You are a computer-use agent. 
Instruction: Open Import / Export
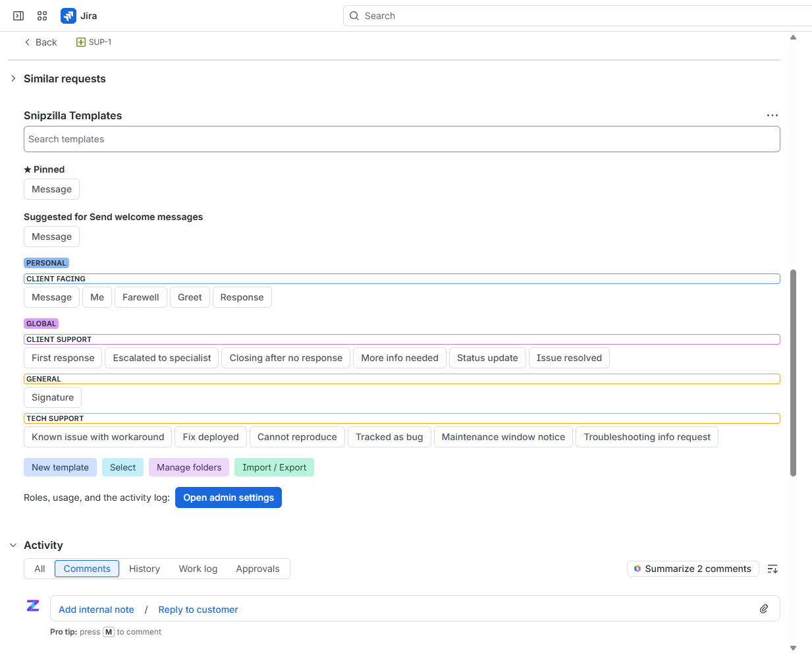click(274, 467)
